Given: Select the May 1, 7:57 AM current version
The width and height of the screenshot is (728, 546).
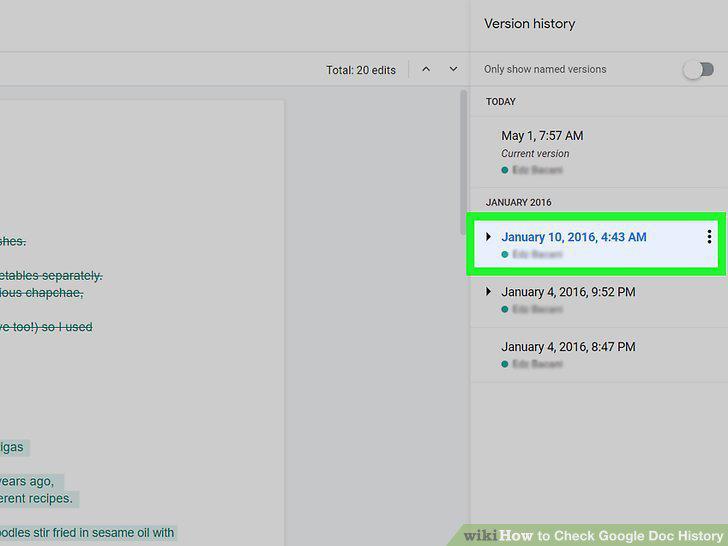Looking at the screenshot, I should coord(599,152).
